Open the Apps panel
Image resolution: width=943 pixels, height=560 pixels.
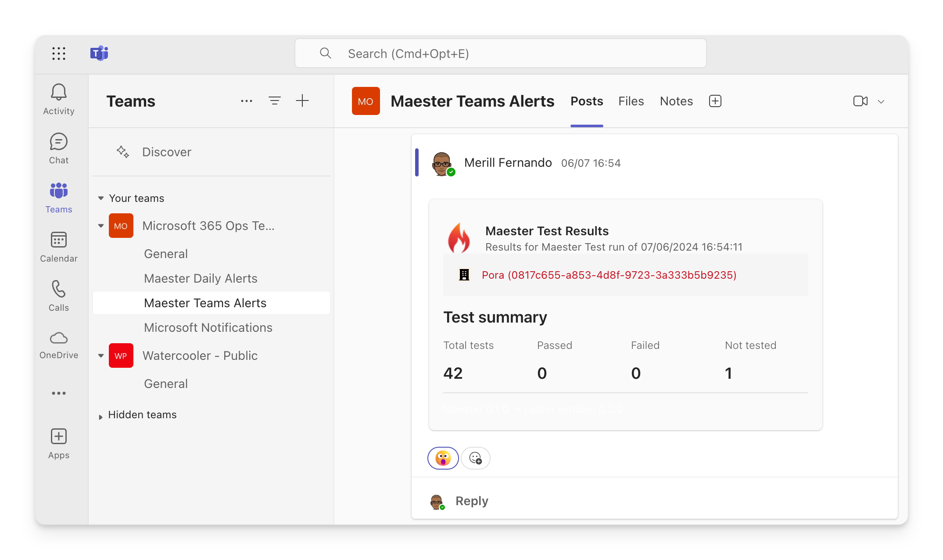point(58,442)
